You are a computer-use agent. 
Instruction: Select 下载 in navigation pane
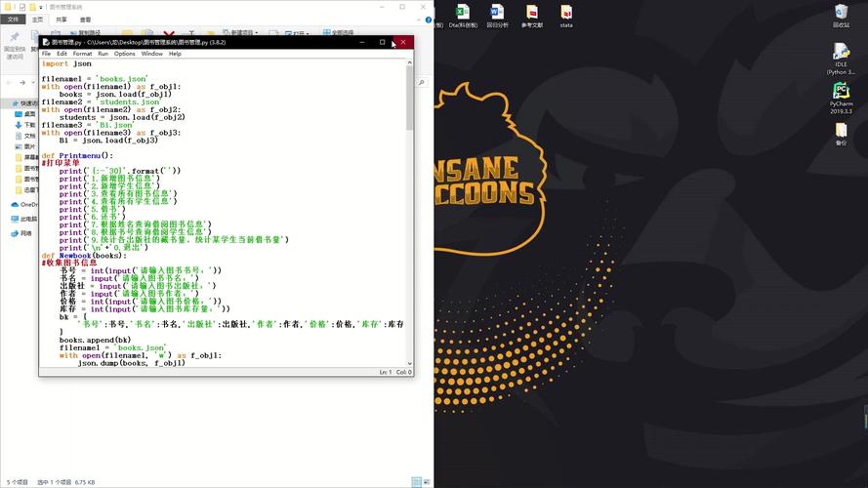(x=25, y=125)
